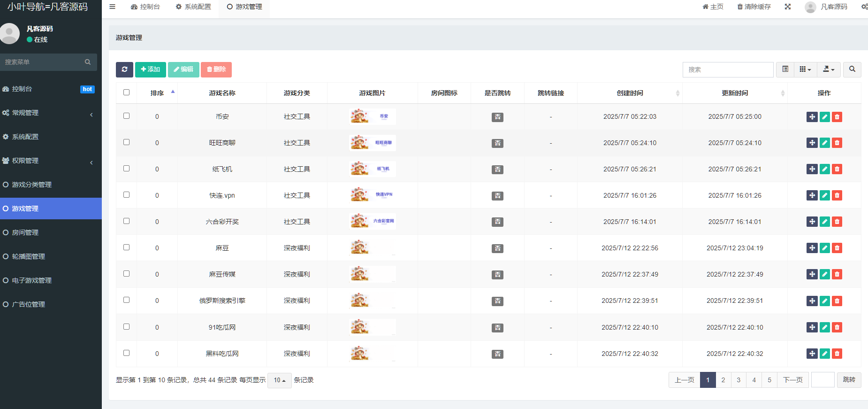The image size is (868, 409).
Task: Tick the select-all checkbox in table header
Action: pyautogui.click(x=126, y=93)
